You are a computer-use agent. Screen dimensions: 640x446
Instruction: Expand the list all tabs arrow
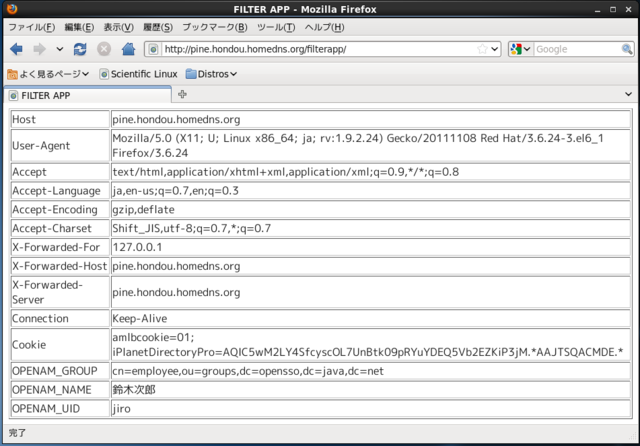(628, 95)
